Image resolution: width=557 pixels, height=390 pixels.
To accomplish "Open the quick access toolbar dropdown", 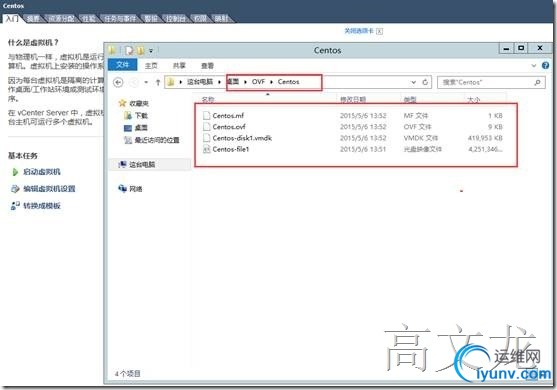I will (x=151, y=51).
